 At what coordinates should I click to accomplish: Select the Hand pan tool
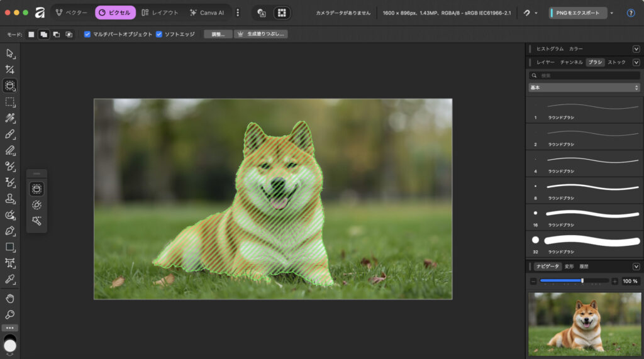coord(10,298)
